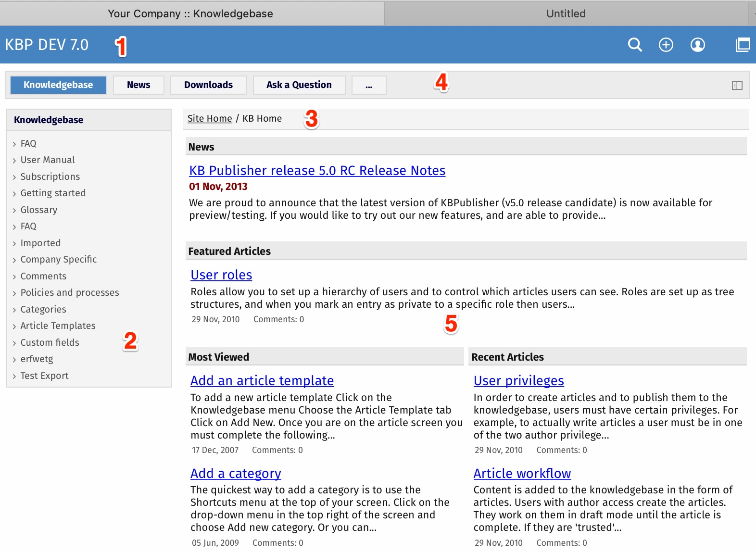Click the window stack icon in header
The image size is (756, 553).
pyautogui.click(x=743, y=45)
